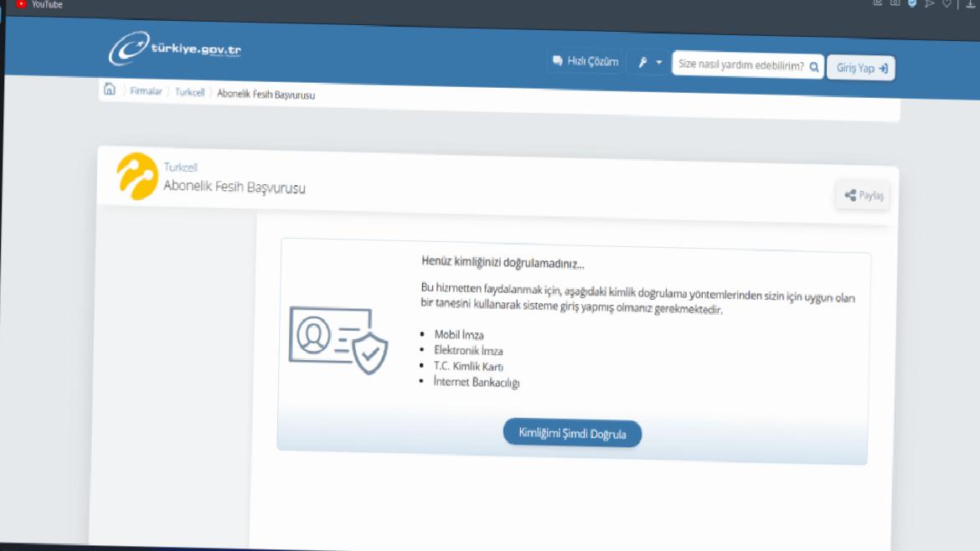
Task: Click the magnifier search icon
Action: [814, 67]
